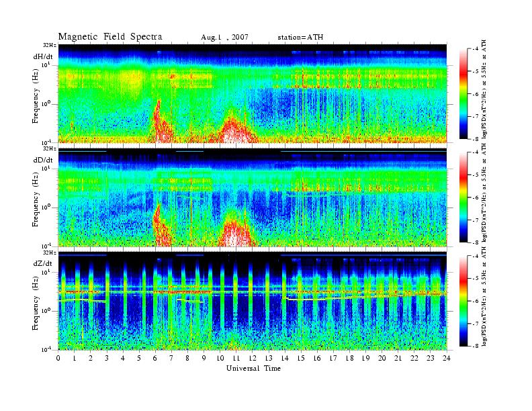Click the '32Hz' label above dH/dt

[x=50, y=45]
